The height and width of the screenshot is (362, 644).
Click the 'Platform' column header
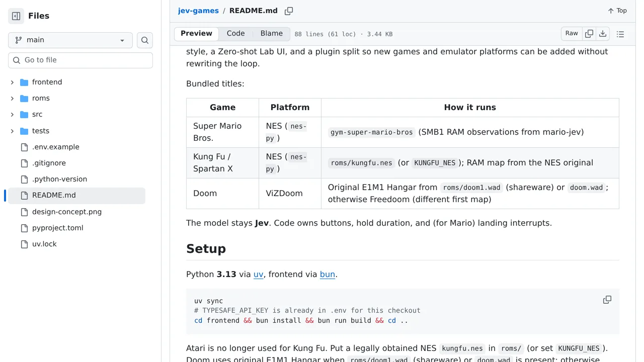click(x=290, y=108)
